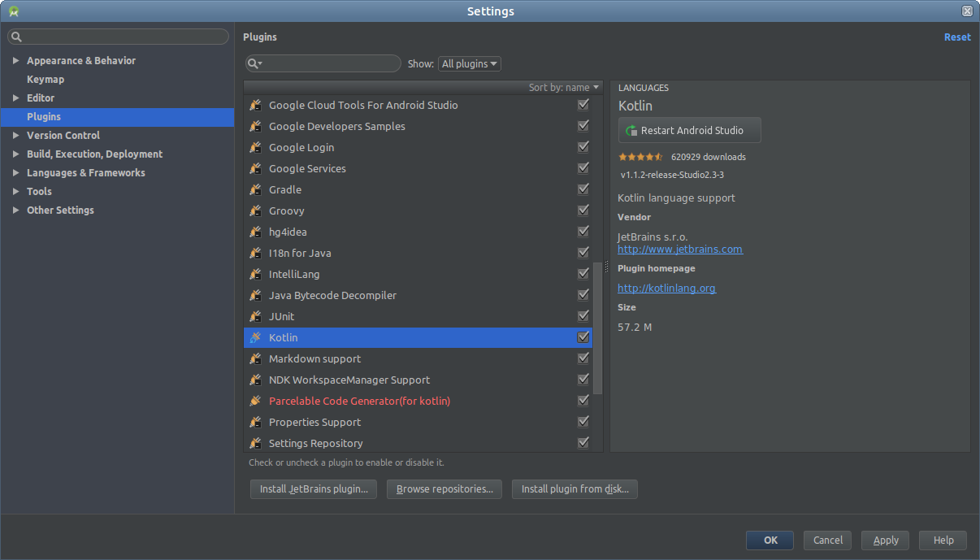Disable the Kotlin plugin checkbox
This screenshot has height=560, width=980.
pos(583,336)
